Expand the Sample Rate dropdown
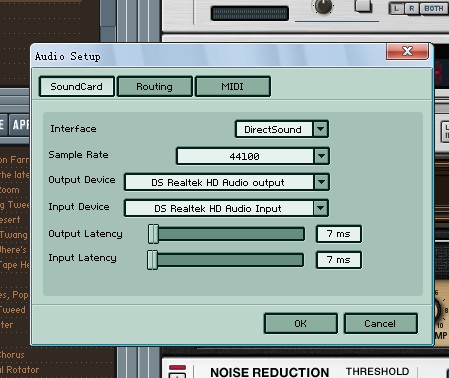This screenshot has width=449, height=378. (x=321, y=156)
